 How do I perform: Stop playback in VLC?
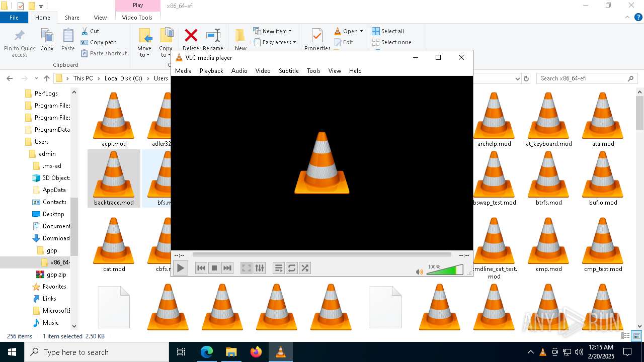coord(214,268)
